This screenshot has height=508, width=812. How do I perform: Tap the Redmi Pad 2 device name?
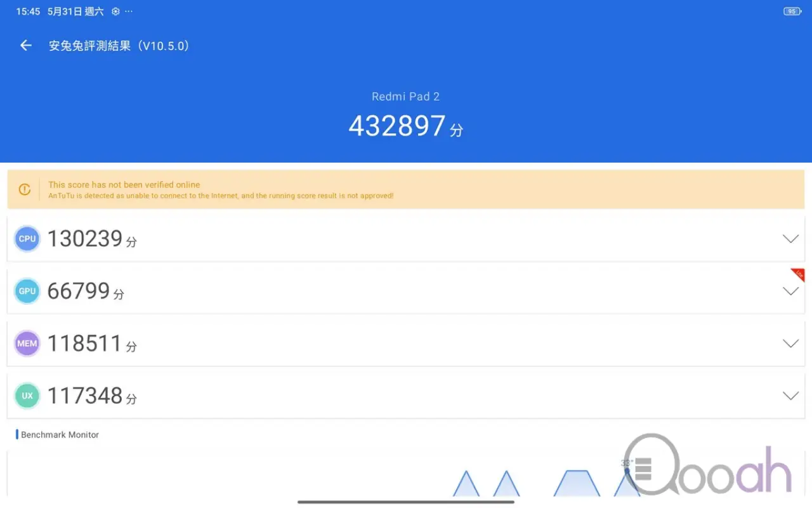405,97
